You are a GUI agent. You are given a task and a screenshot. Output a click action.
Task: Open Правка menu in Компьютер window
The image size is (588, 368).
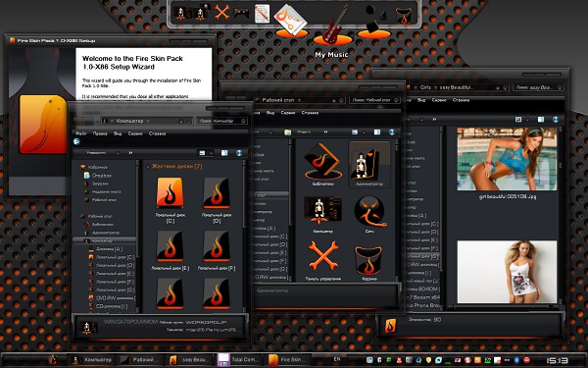[x=100, y=133]
